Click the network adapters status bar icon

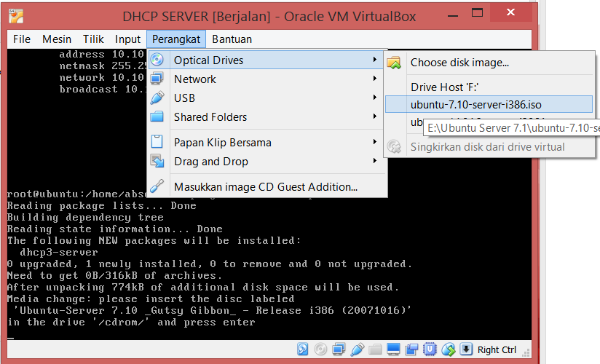click(339, 349)
